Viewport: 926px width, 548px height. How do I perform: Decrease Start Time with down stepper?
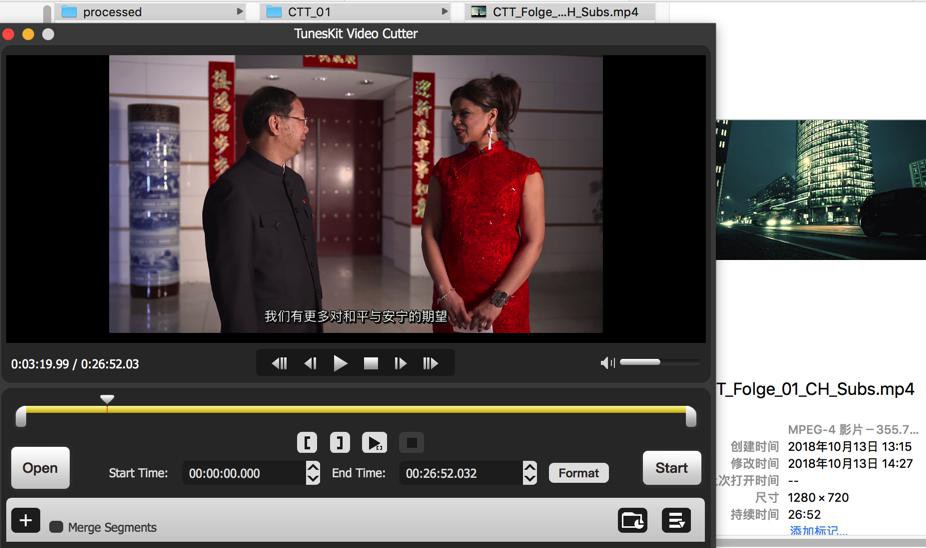(313, 479)
